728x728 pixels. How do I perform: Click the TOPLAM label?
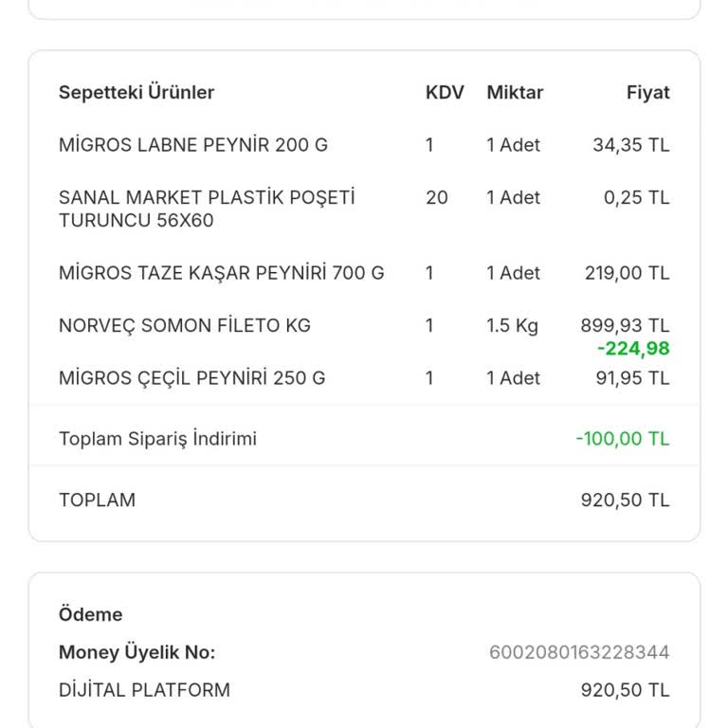point(97,500)
